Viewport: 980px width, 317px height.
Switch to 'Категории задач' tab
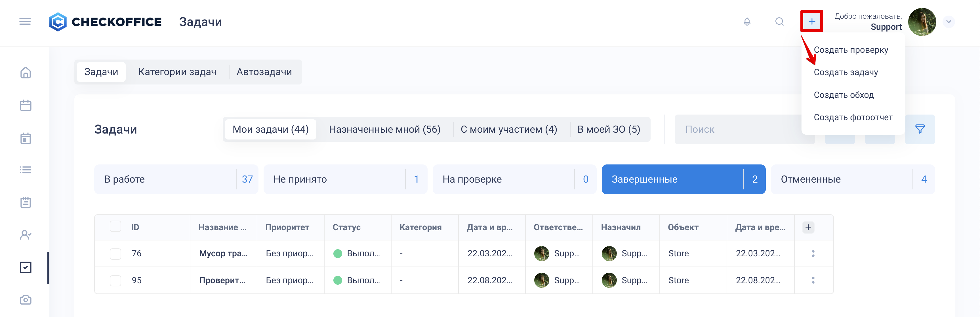(177, 72)
